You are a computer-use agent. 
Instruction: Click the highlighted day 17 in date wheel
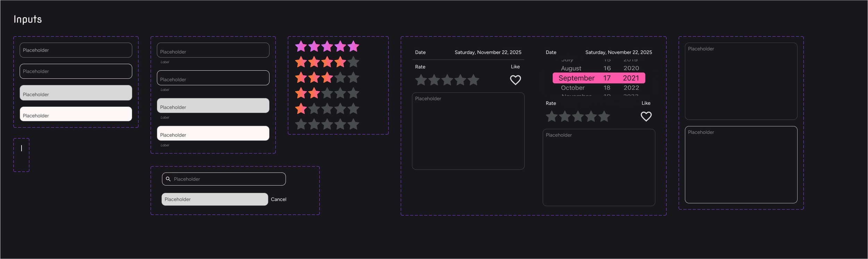pos(607,78)
